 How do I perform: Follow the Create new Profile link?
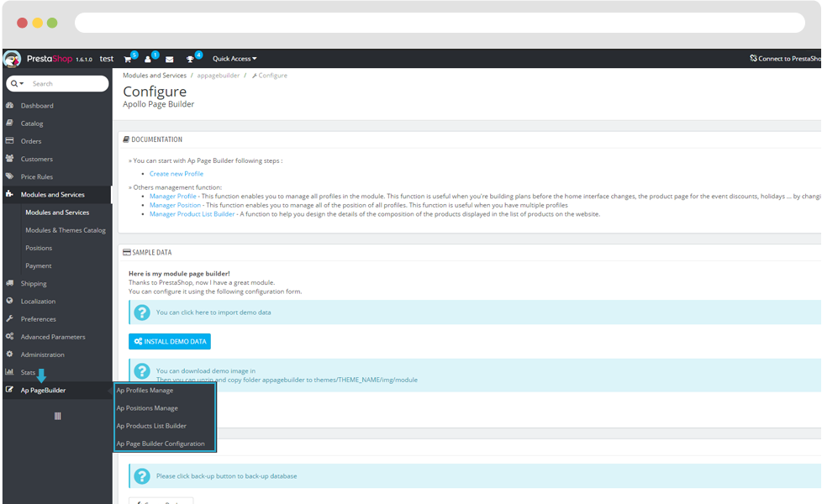(x=177, y=173)
